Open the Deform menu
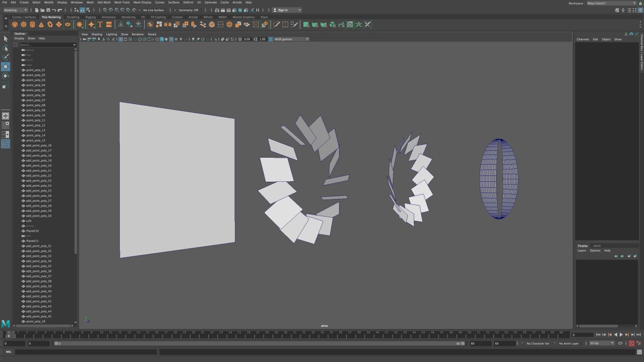644x362 pixels. (188, 2)
